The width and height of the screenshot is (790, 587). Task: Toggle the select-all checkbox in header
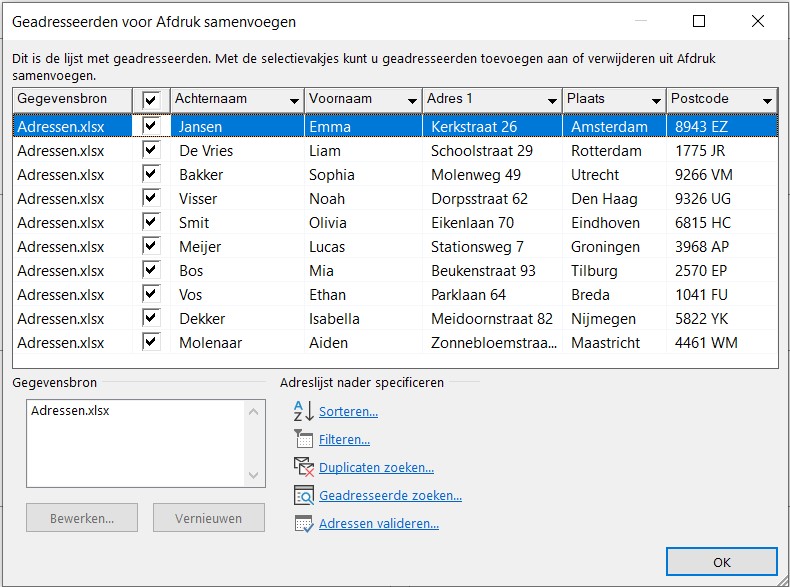(x=151, y=100)
